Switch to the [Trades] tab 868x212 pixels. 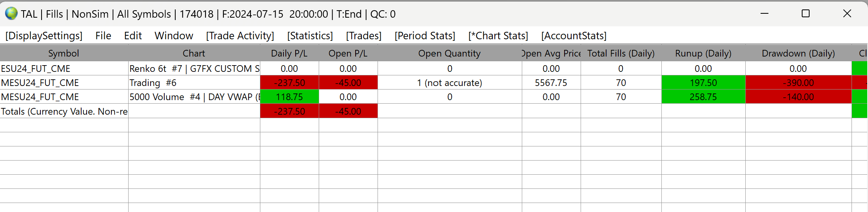coord(363,36)
